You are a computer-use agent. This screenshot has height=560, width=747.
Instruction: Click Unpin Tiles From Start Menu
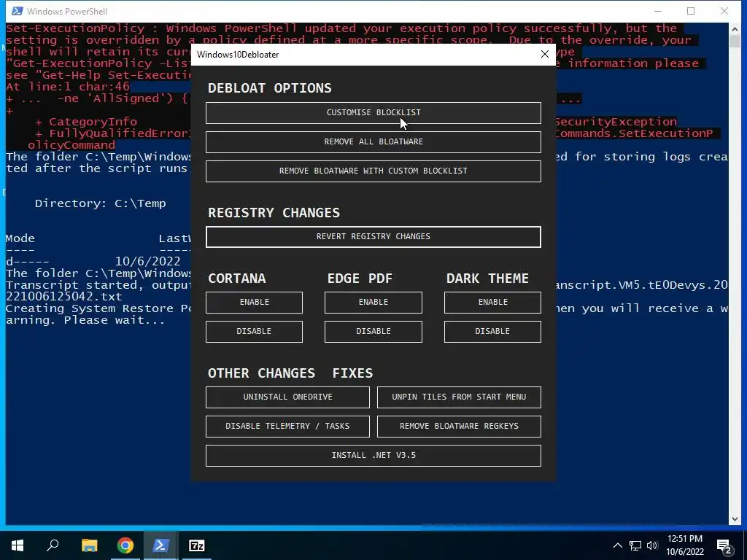click(459, 397)
